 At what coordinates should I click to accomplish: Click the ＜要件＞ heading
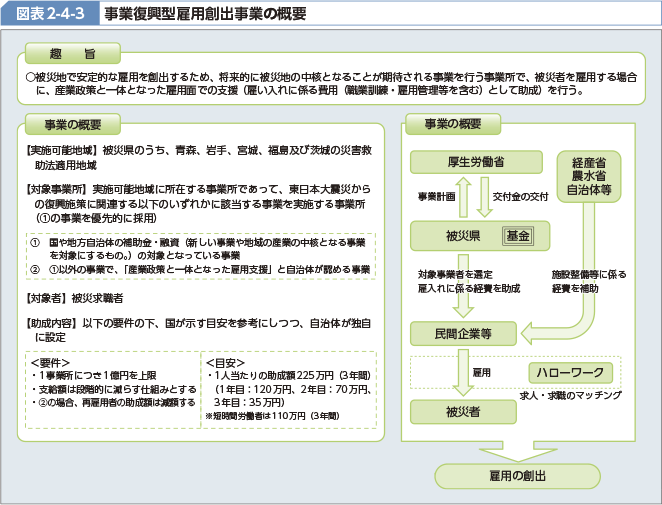coord(49,362)
